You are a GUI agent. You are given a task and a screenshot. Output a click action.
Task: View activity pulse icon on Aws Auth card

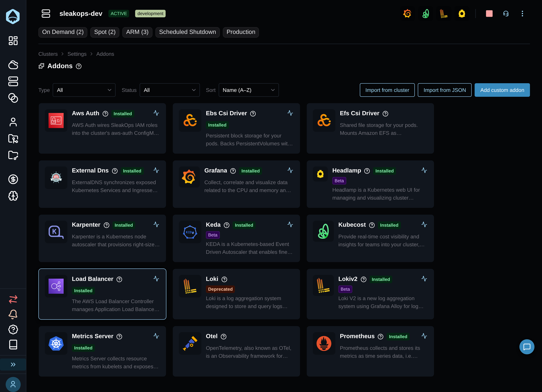click(156, 113)
